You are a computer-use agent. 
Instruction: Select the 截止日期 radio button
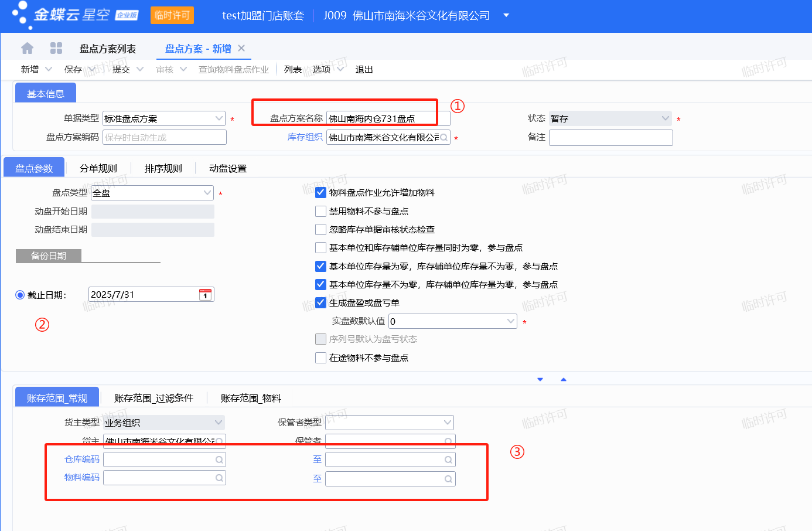pos(20,295)
